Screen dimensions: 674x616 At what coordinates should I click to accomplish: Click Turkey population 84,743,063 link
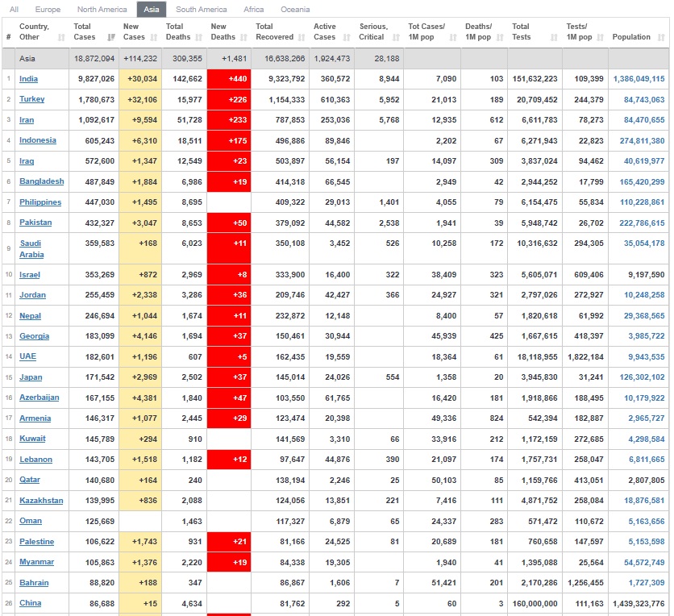pos(644,100)
